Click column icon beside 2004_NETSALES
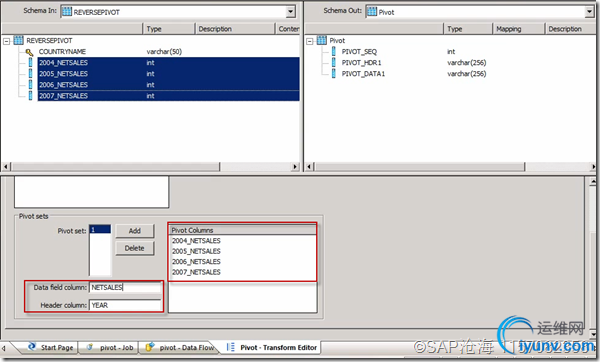The image size is (600, 362). tap(31, 63)
